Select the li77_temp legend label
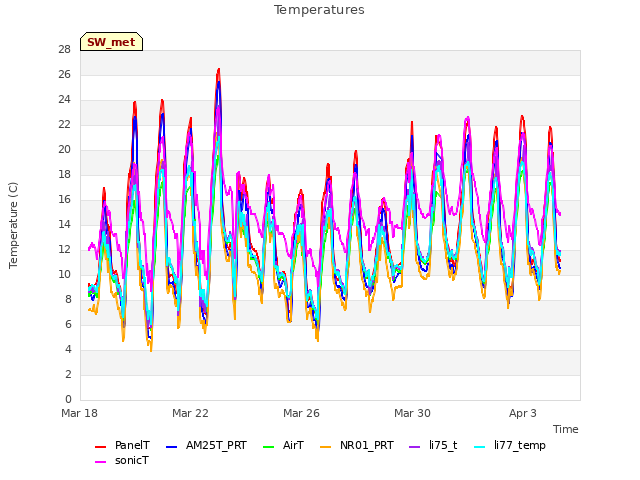Image resolution: width=640 pixels, height=480 pixels. [520, 445]
